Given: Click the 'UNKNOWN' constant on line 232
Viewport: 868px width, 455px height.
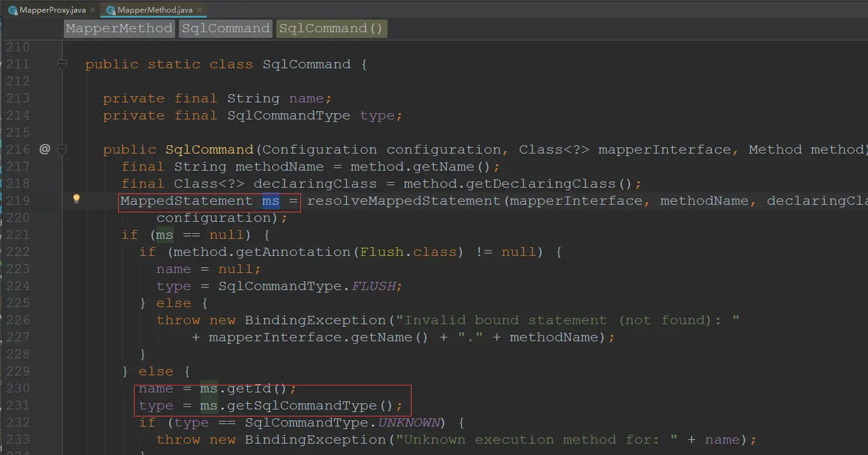Looking at the screenshot, I should [x=408, y=422].
